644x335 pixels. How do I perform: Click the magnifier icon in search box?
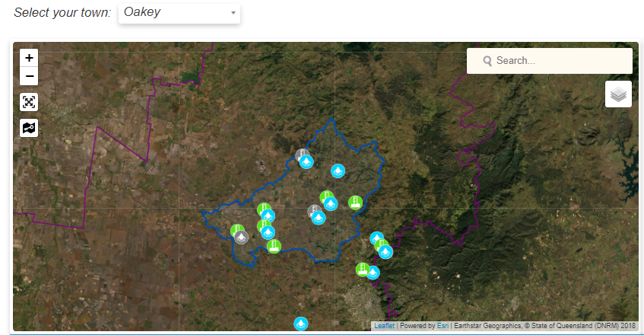click(487, 61)
